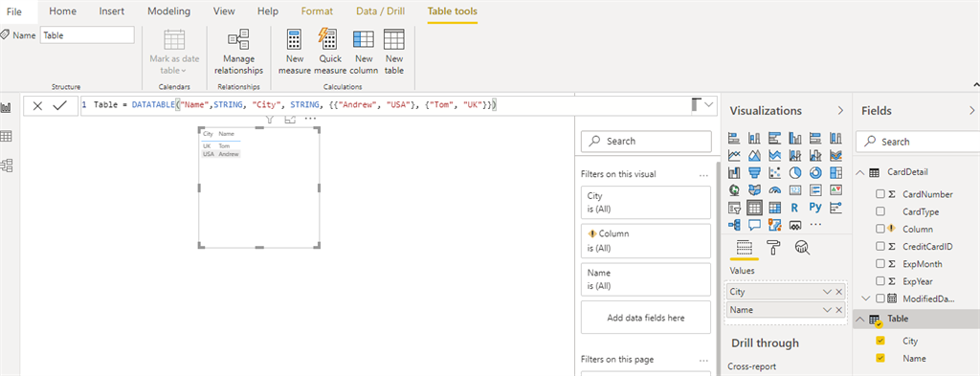
Task: Select the line chart visual
Action: click(x=734, y=155)
